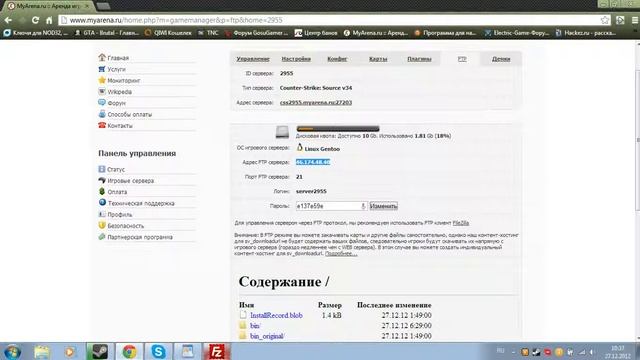Click the icon next to Способы оплаты

(102, 114)
